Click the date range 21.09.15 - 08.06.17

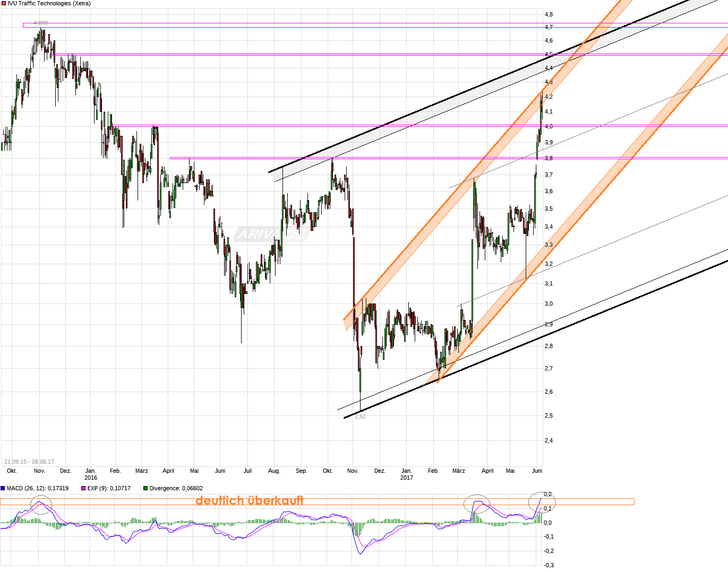pyautogui.click(x=29, y=462)
